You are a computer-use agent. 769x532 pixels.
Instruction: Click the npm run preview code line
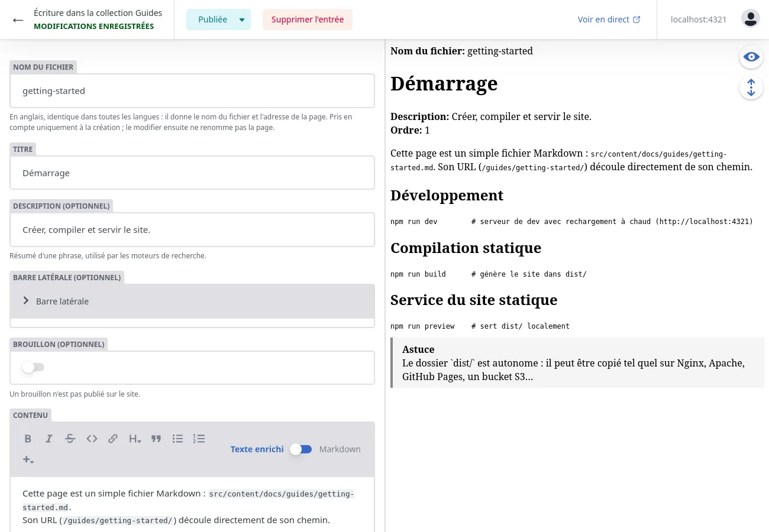point(480,326)
